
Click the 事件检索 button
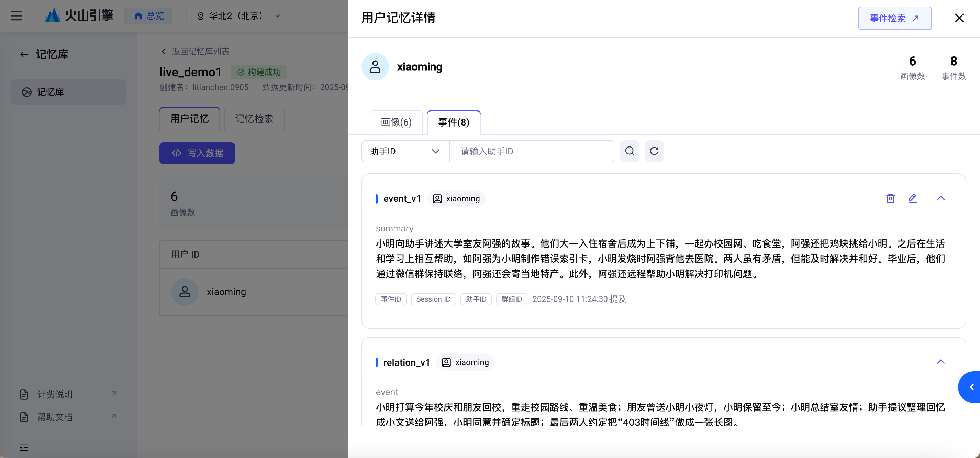click(894, 18)
